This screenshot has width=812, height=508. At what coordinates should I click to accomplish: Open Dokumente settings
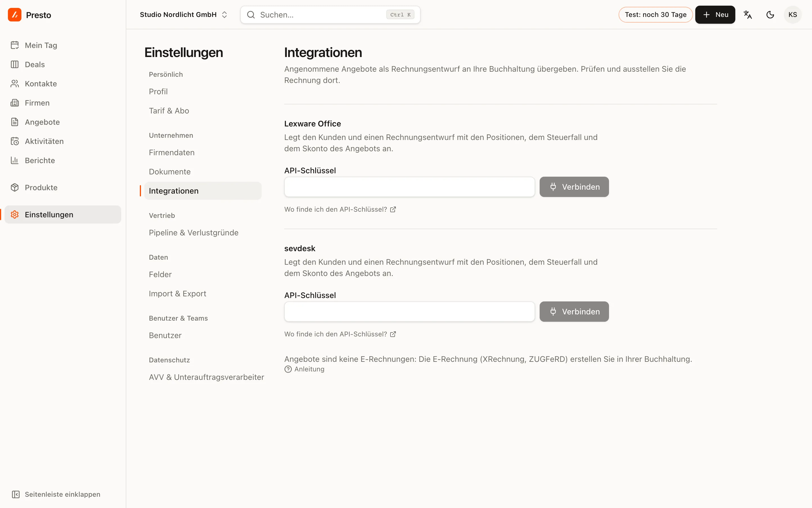203,171
